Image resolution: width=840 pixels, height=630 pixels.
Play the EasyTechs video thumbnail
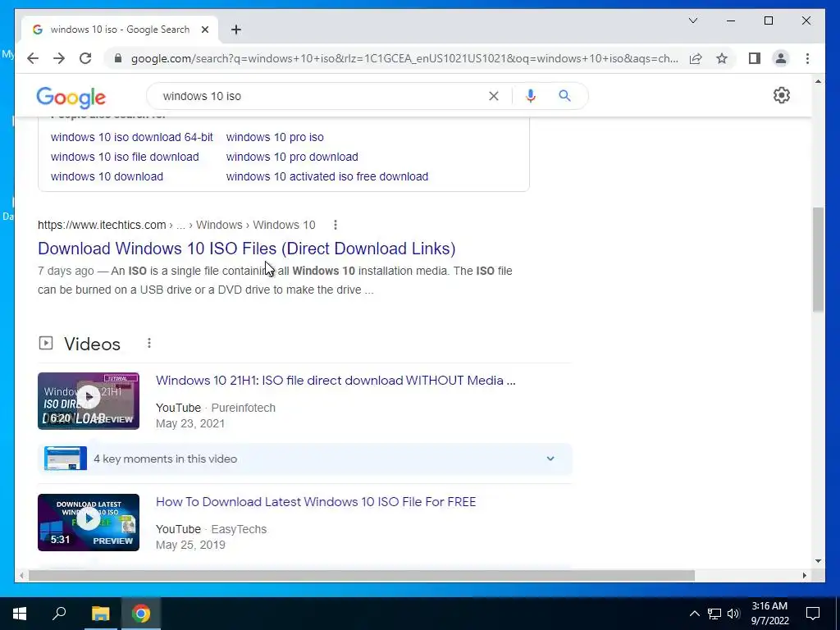89,523
